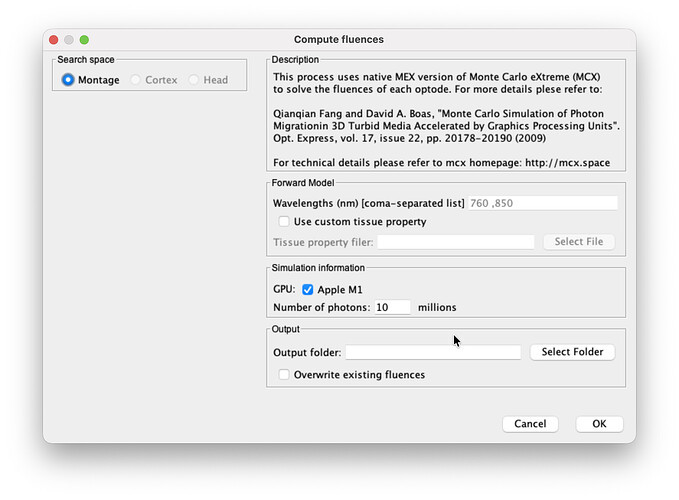Click the Output folder text field

tap(433, 352)
